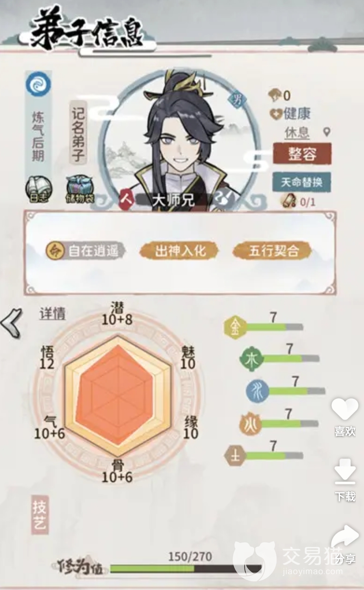Tap the 休息 rest status location link
The height and width of the screenshot is (590, 364).
pos(297,132)
